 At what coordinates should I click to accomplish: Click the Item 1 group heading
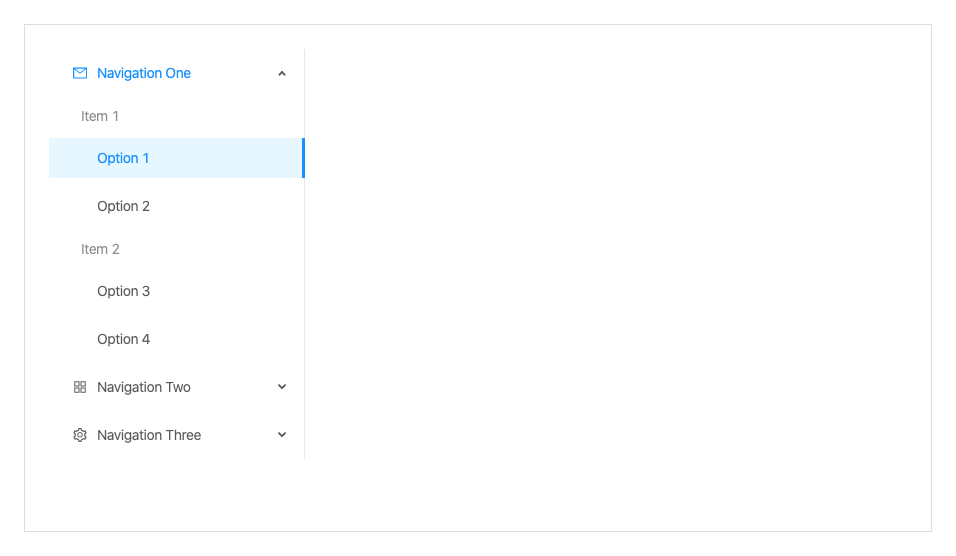tap(100, 116)
